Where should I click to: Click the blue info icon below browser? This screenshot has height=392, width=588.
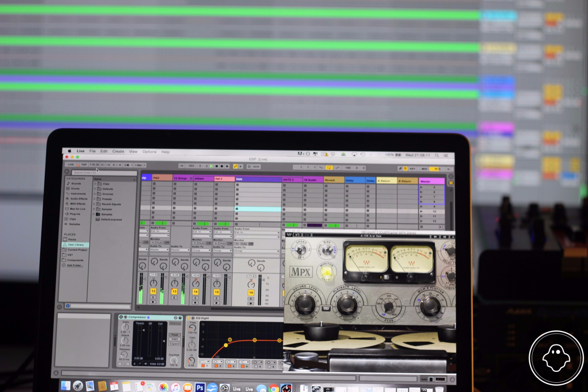tap(67, 306)
